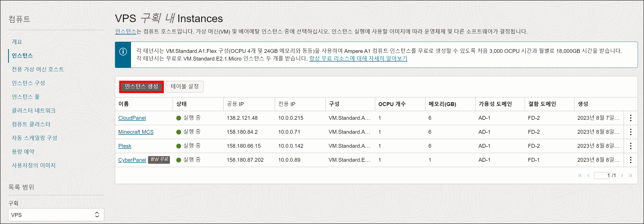Click private IP 10.0.0.142

[x=291, y=146]
